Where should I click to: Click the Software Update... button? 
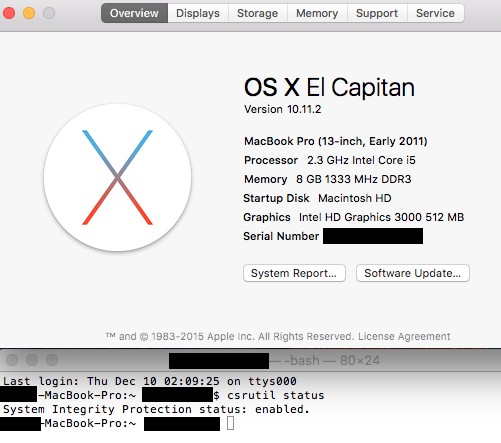coord(413,273)
